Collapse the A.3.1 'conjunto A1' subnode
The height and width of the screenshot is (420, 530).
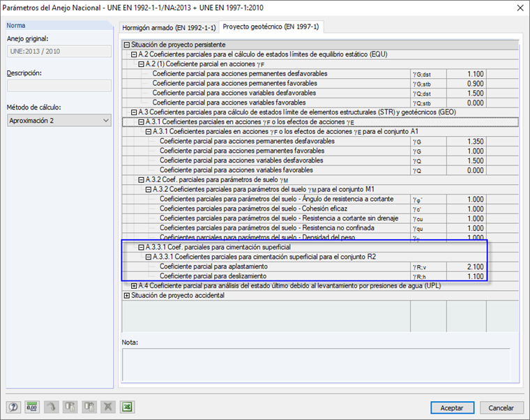(x=149, y=132)
